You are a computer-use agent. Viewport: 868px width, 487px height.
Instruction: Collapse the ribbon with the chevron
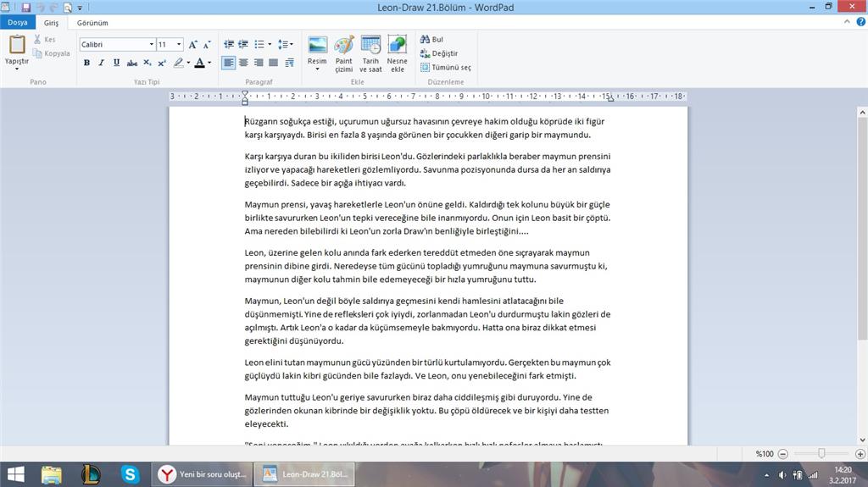click(847, 22)
